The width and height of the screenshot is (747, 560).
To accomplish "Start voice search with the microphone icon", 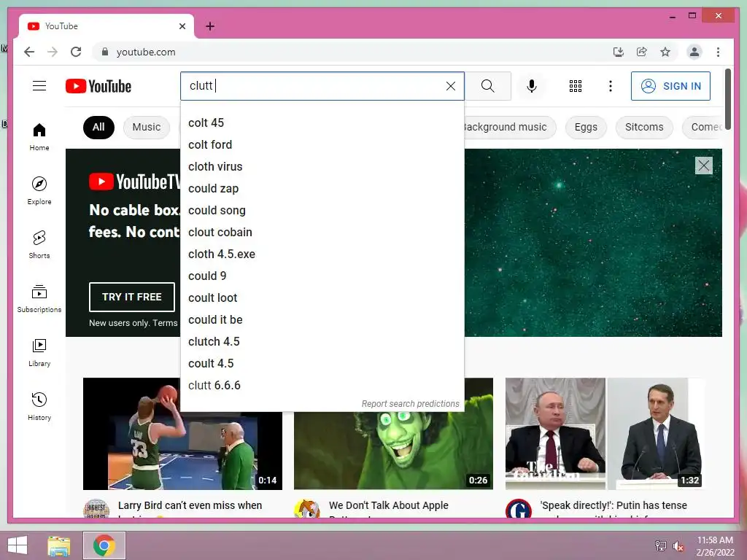I will (x=532, y=86).
